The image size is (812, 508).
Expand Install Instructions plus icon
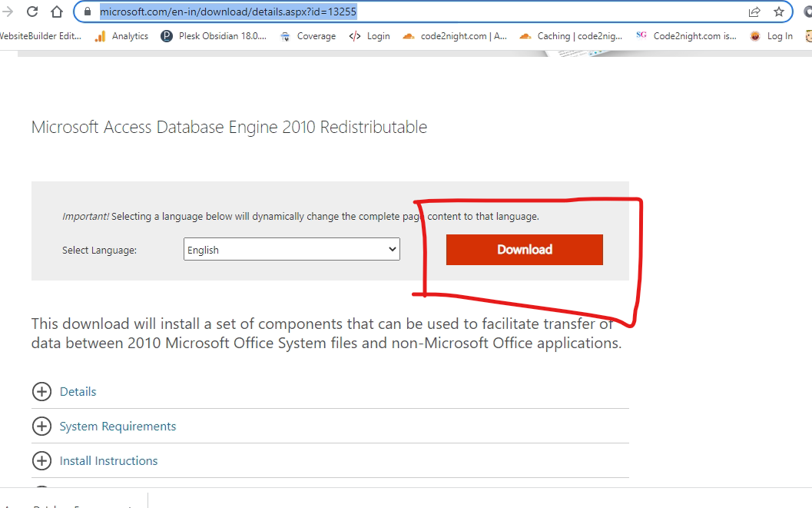(42, 461)
